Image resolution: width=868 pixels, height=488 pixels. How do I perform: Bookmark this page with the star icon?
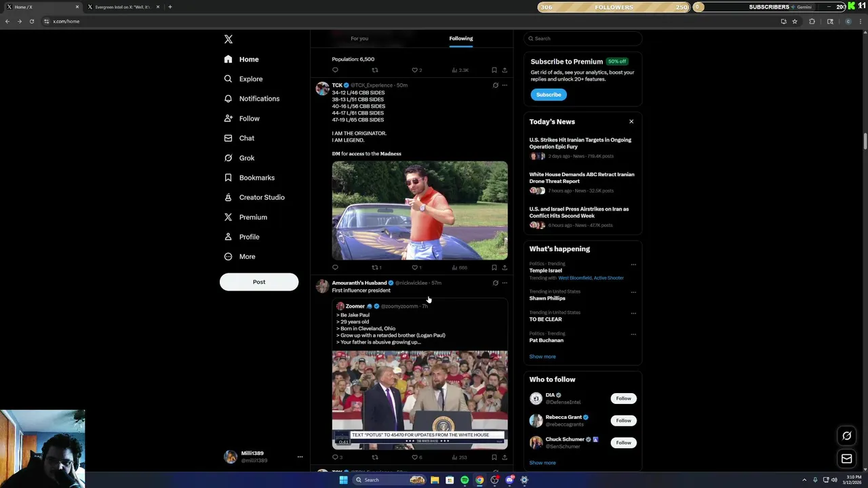[795, 22]
